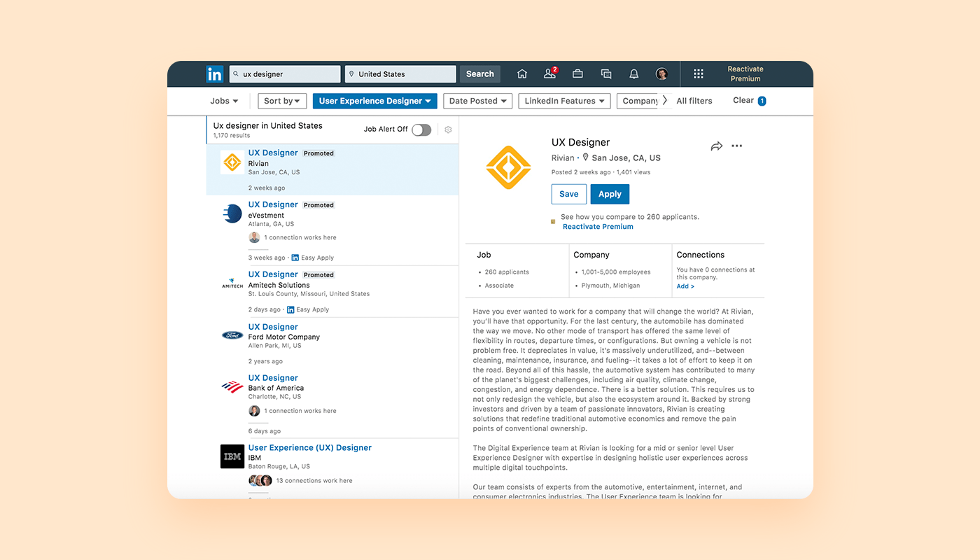980x560 pixels.
Task: Open the Sort by dropdown
Action: pyautogui.click(x=282, y=101)
